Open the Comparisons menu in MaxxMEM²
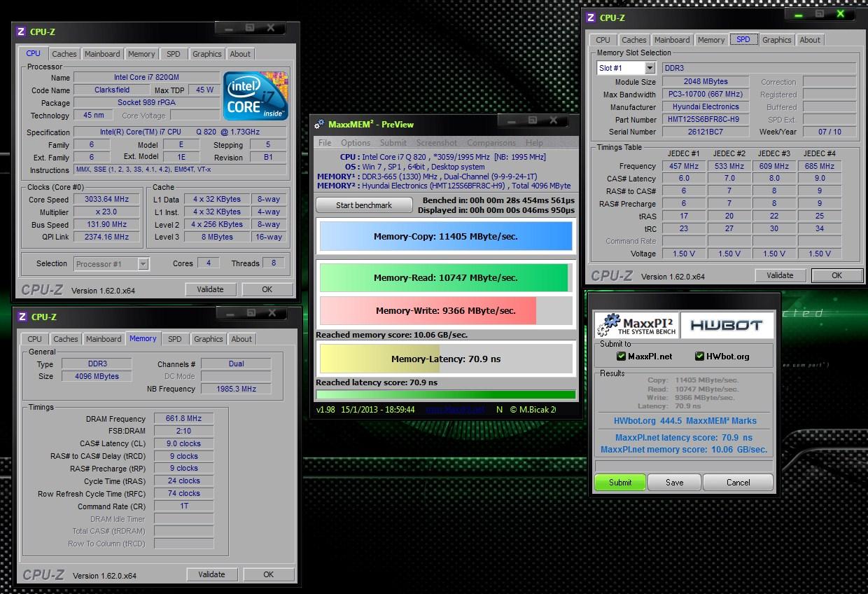868x594 pixels. pos(491,143)
